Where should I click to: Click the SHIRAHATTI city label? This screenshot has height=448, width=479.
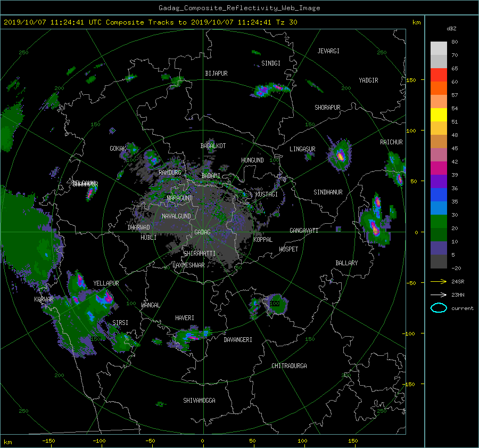[200, 254]
